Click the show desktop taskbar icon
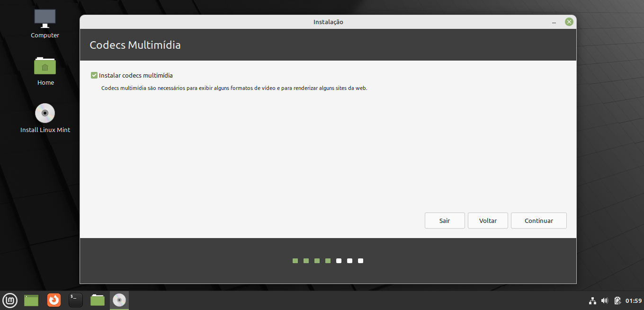This screenshot has height=310, width=644. click(x=31, y=300)
